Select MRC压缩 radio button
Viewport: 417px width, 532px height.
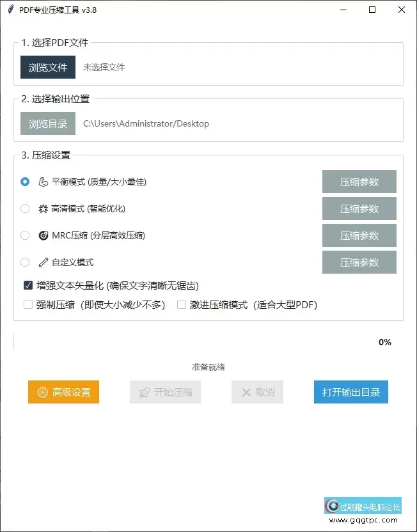pos(25,235)
